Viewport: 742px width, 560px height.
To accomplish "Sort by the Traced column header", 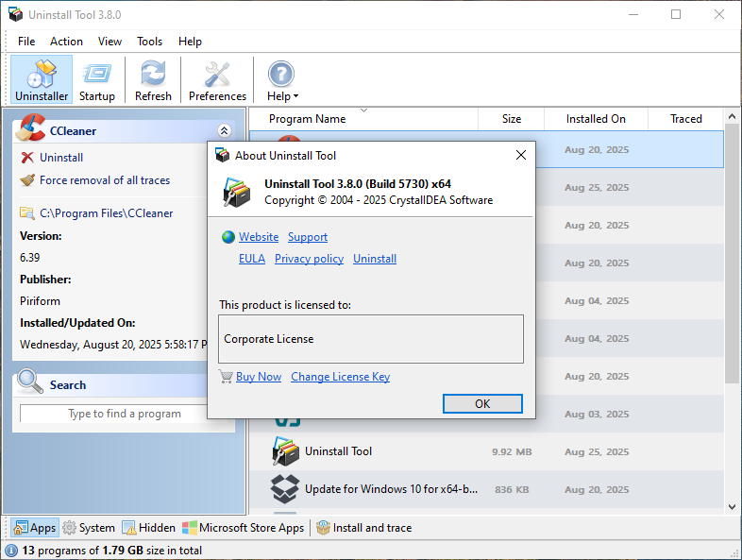I will point(685,119).
